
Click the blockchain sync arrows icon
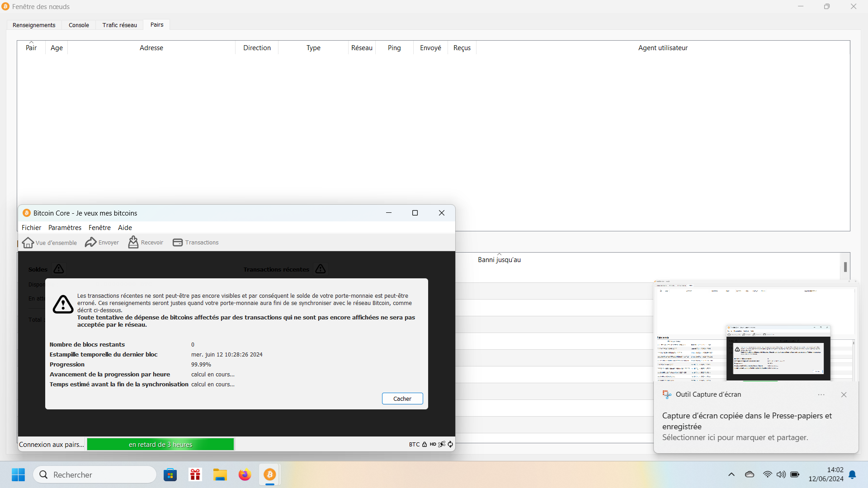[x=450, y=444]
